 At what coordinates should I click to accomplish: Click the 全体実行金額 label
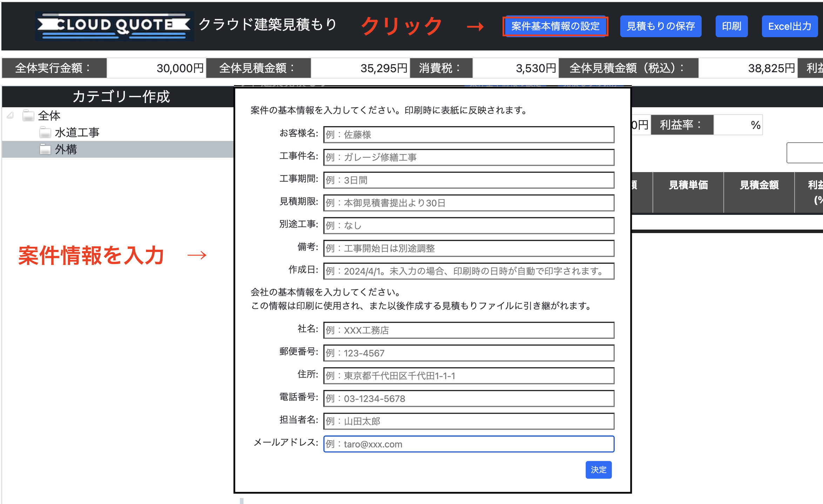tap(54, 68)
